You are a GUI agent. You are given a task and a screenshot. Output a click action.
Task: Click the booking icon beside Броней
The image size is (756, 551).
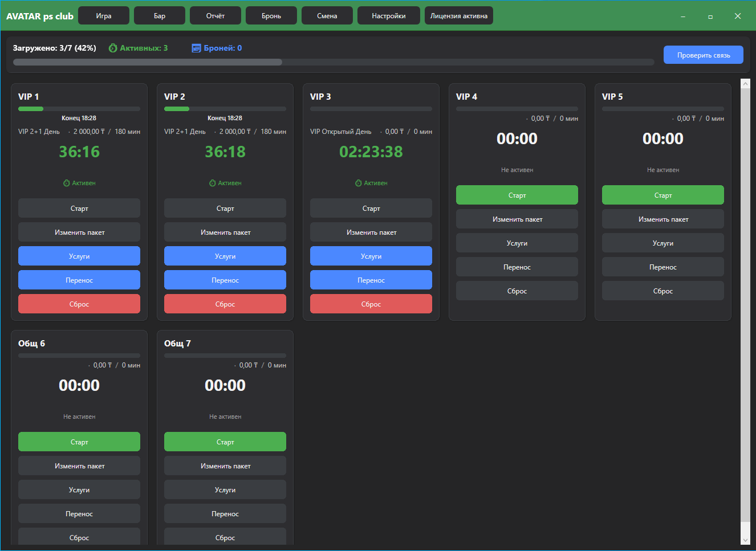(x=196, y=48)
